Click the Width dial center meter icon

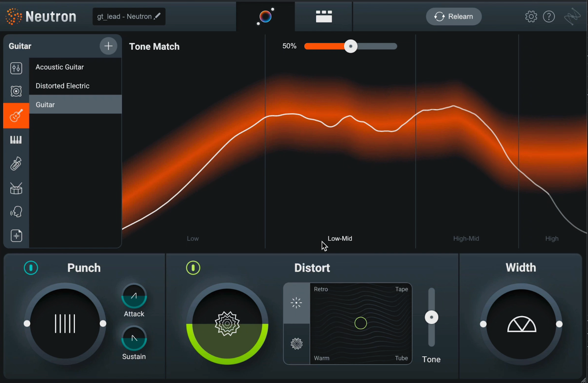coord(522,324)
